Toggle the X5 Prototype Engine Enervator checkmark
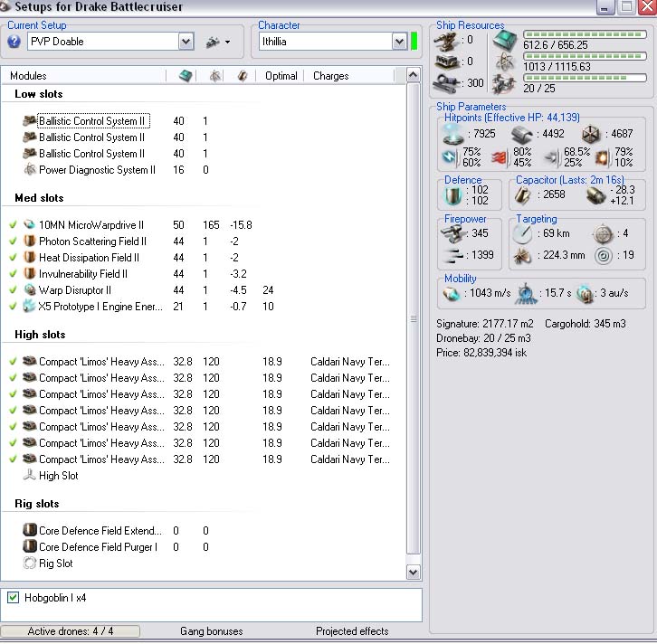 pos(13,306)
